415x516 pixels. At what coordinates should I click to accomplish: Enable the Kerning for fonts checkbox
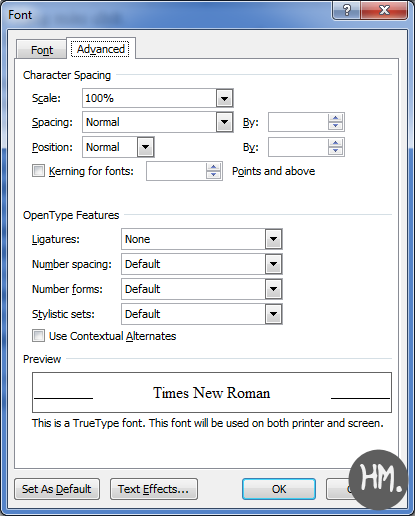coord(38,171)
